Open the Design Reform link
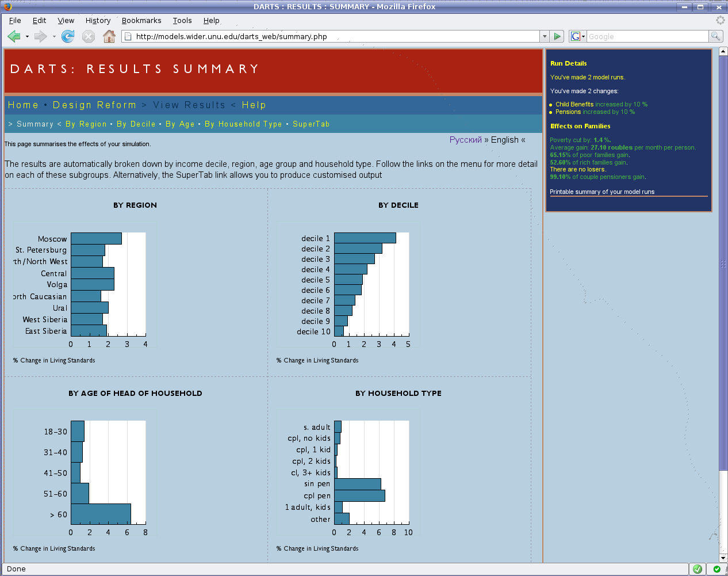The height and width of the screenshot is (576, 728). [x=94, y=105]
